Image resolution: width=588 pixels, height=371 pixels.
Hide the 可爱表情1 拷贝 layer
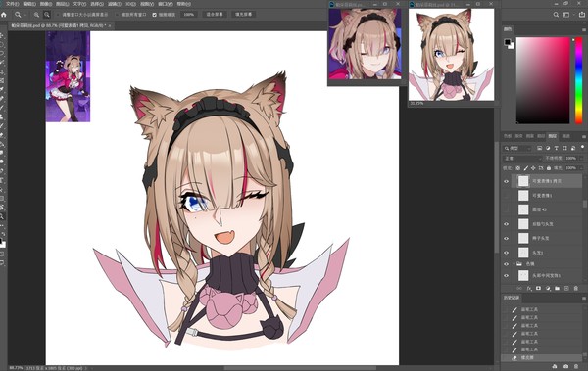507,181
